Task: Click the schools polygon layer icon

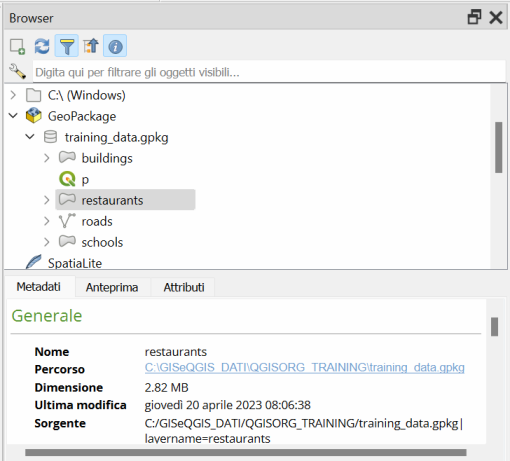Action: 67,241
